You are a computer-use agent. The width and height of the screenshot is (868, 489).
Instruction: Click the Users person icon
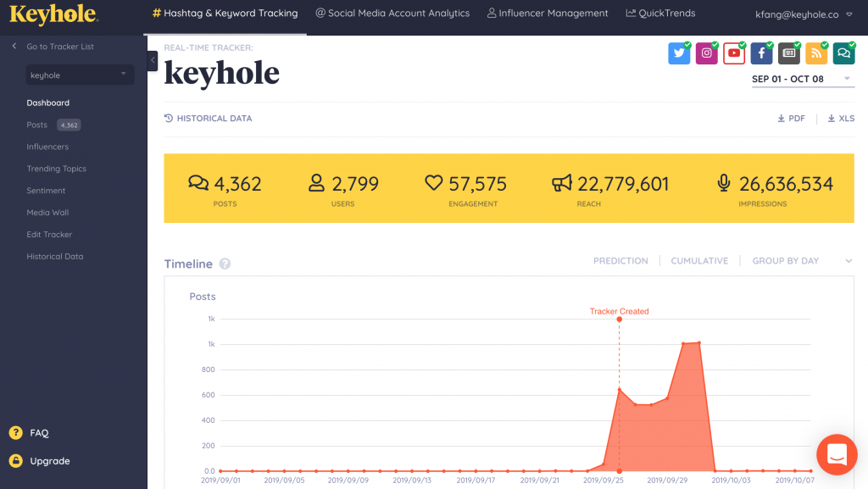click(316, 182)
